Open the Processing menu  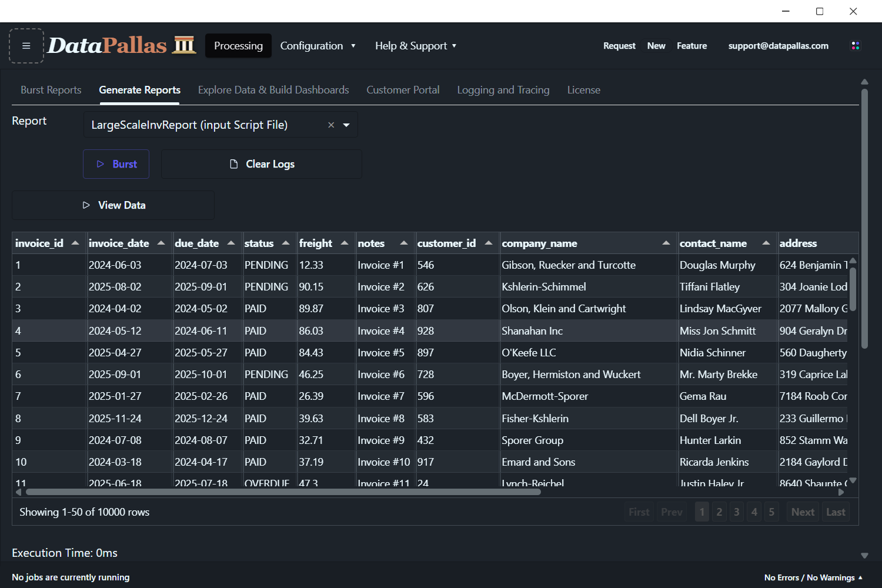pyautogui.click(x=238, y=46)
